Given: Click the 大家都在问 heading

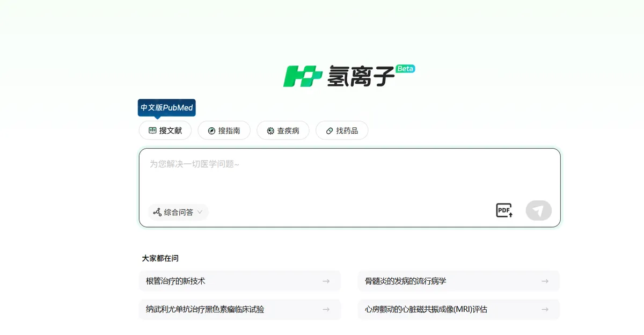Looking at the screenshot, I should coord(160,258).
